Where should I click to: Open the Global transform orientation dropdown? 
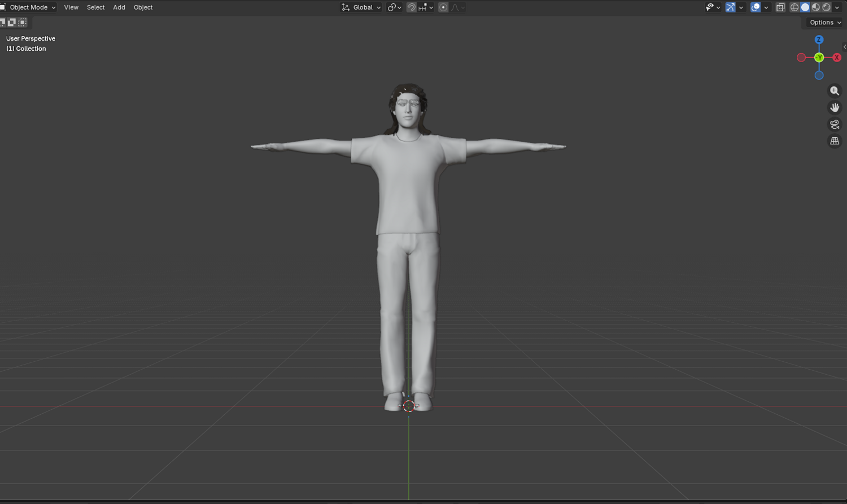pos(361,7)
